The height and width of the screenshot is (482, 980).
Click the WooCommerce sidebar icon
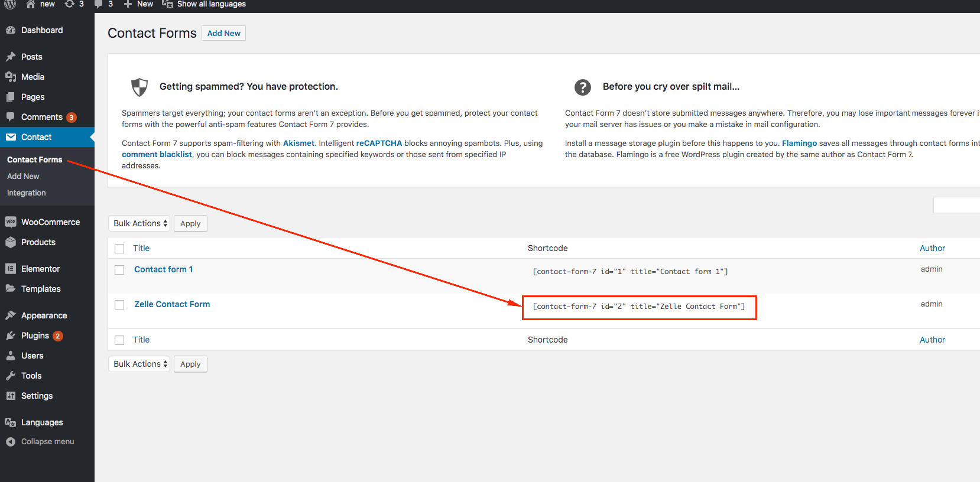pyautogui.click(x=11, y=222)
